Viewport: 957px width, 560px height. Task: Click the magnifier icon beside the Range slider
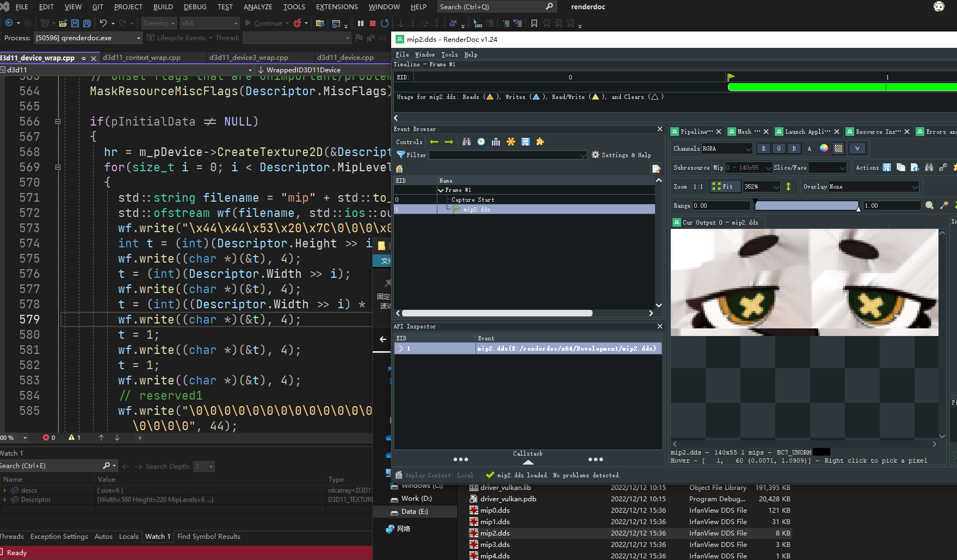[930, 206]
